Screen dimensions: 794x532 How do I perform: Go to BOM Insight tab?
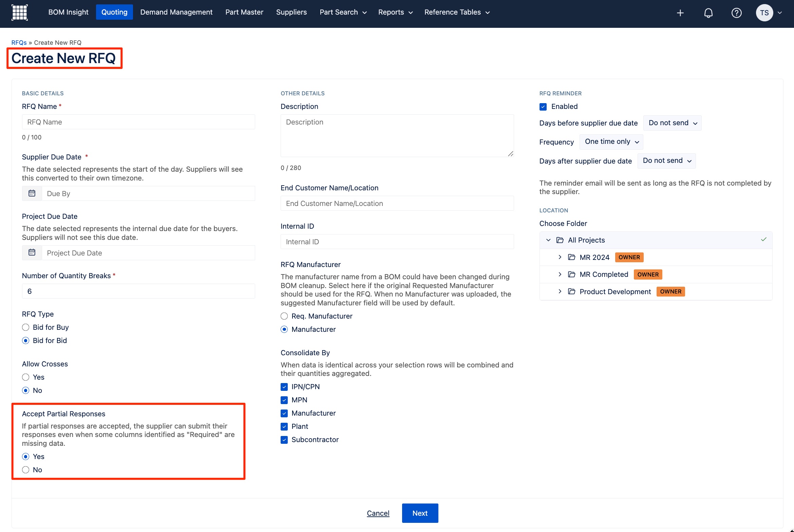click(68, 12)
